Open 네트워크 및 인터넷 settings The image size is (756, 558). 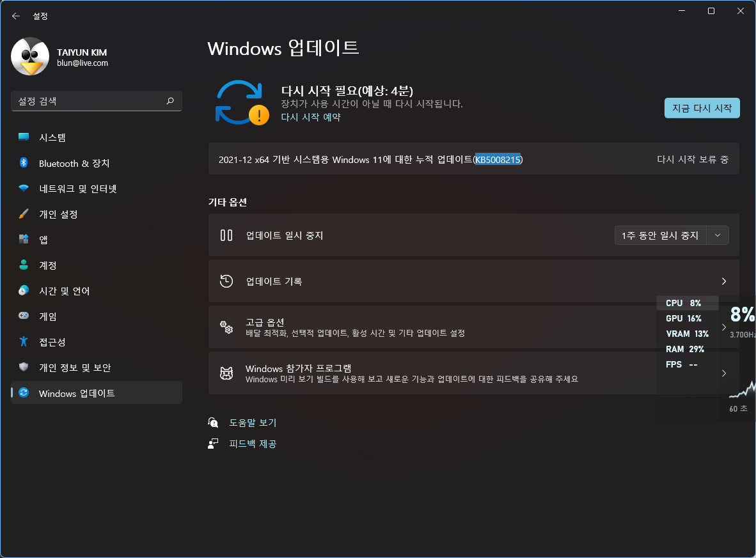[97, 189]
